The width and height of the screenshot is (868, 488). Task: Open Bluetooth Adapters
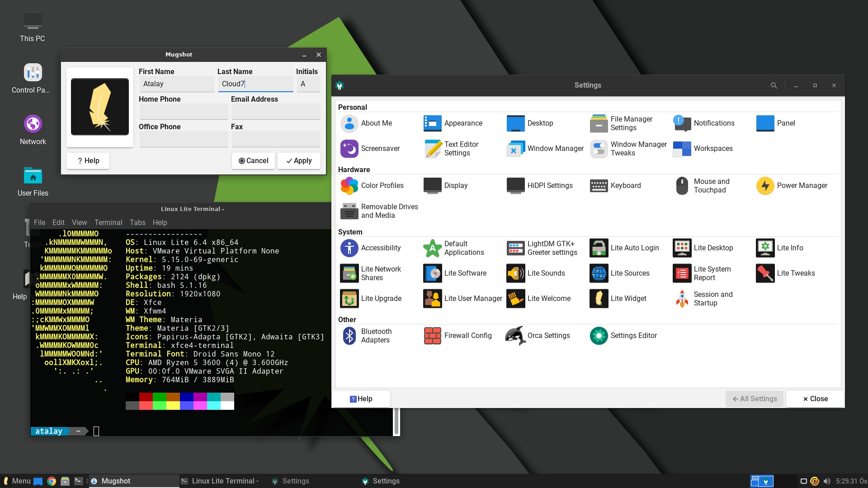pos(367,336)
